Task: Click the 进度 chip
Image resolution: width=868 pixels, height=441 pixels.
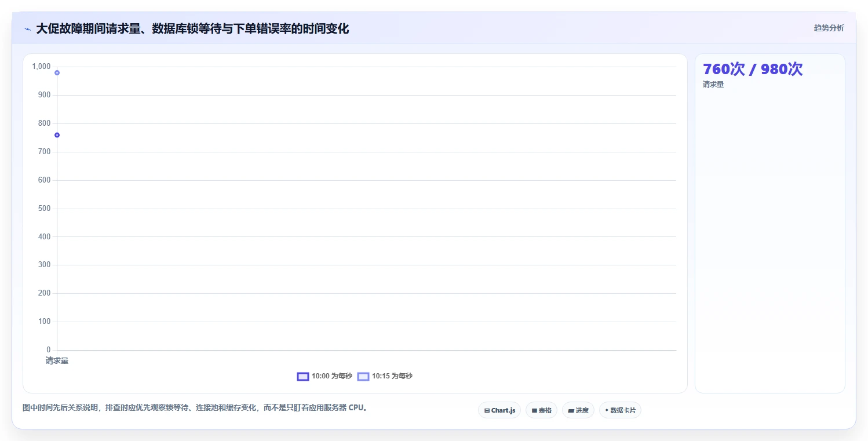Action: 578,410
